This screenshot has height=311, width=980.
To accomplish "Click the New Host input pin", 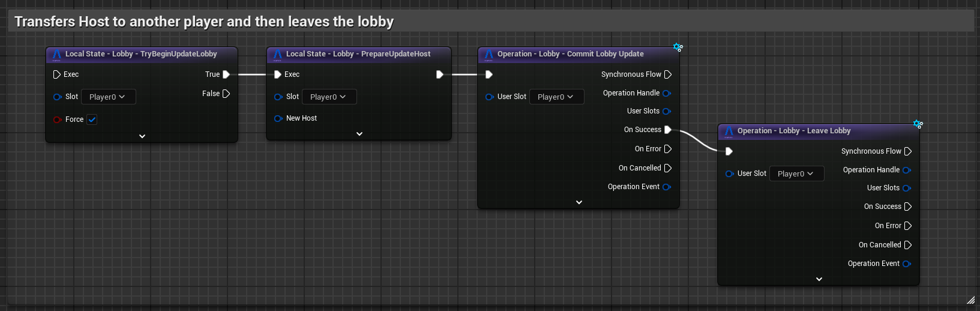I will click(278, 118).
